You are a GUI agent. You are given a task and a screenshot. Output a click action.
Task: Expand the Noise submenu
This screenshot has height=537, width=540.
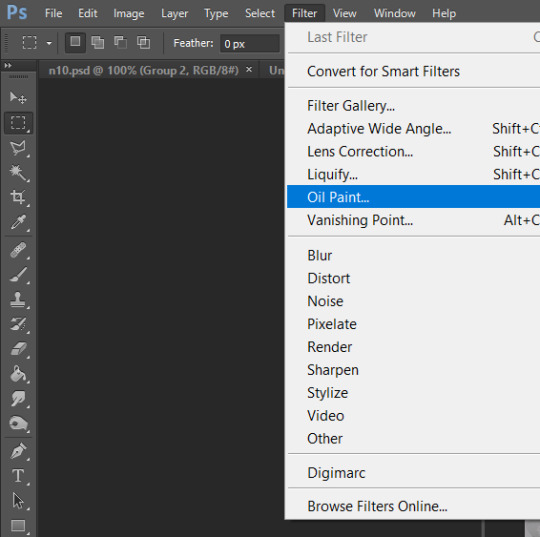click(413, 301)
